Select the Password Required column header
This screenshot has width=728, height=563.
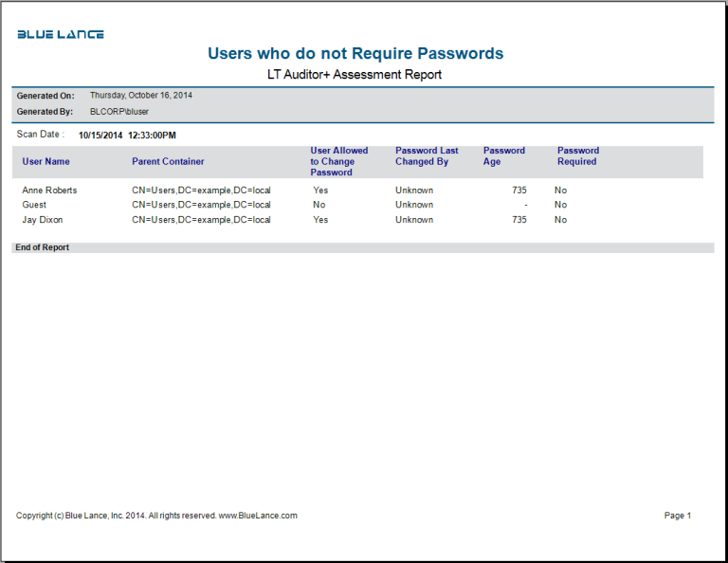tap(577, 156)
